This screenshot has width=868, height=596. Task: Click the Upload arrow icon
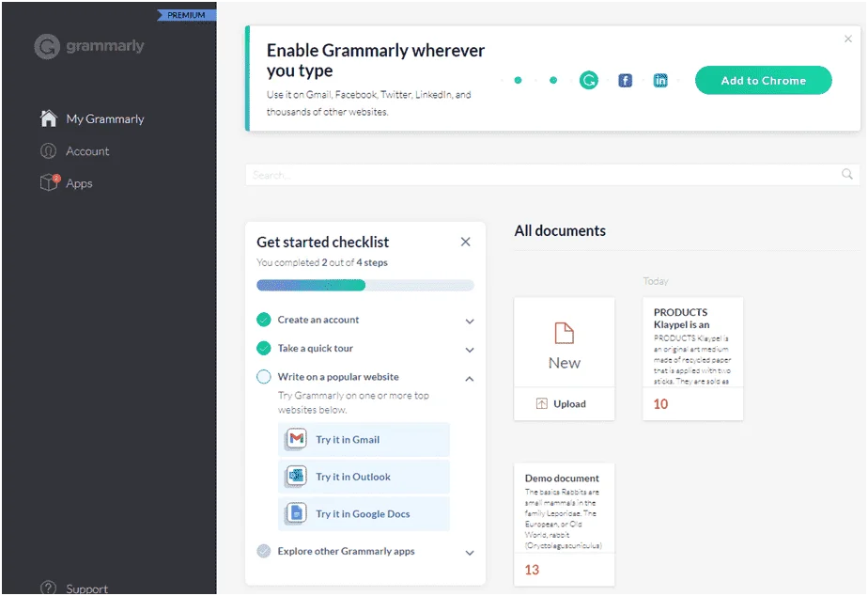[541, 404]
